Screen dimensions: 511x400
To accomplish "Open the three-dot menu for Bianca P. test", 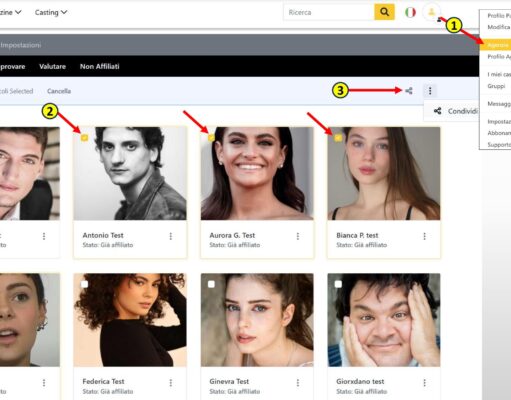I will click(424, 236).
